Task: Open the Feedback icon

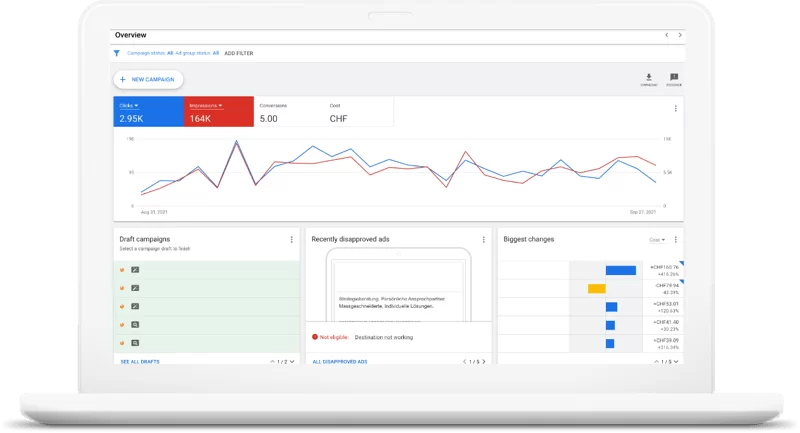Action: (x=674, y=77)
